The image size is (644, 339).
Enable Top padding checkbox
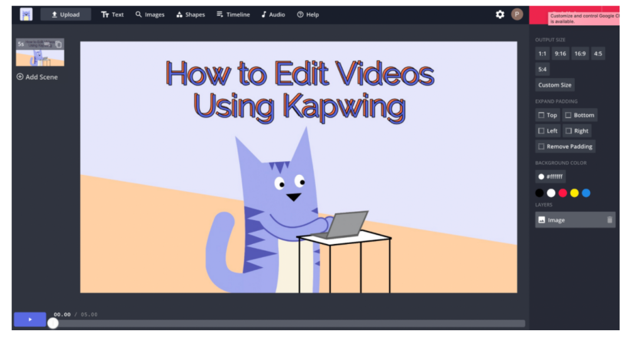(x=541, y=115)
